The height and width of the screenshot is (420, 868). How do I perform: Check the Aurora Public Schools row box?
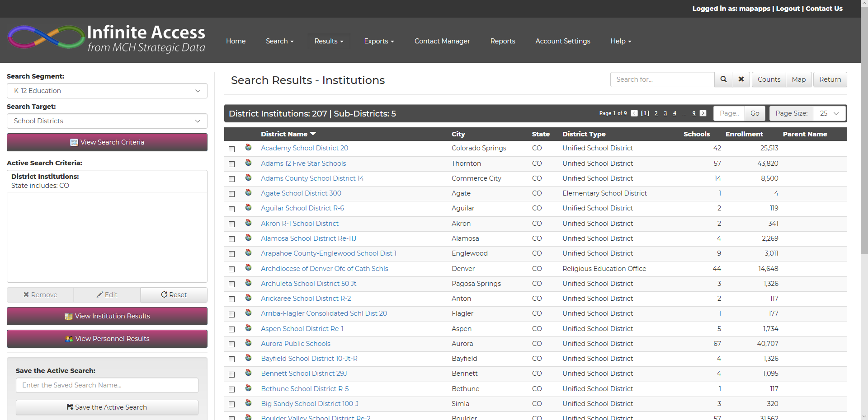[x=232, y=344]
